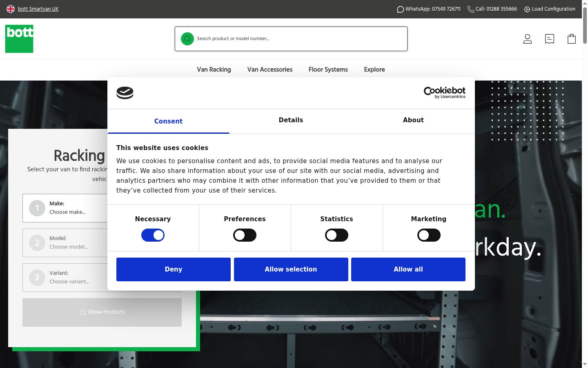Click the cookie dialog oval logo
The height and width of the screenshot is (368, 588).
(x=125, y=93)
